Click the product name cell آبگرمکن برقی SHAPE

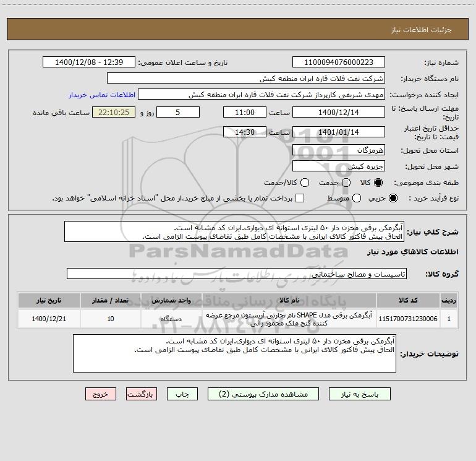[x=289, y=319]
